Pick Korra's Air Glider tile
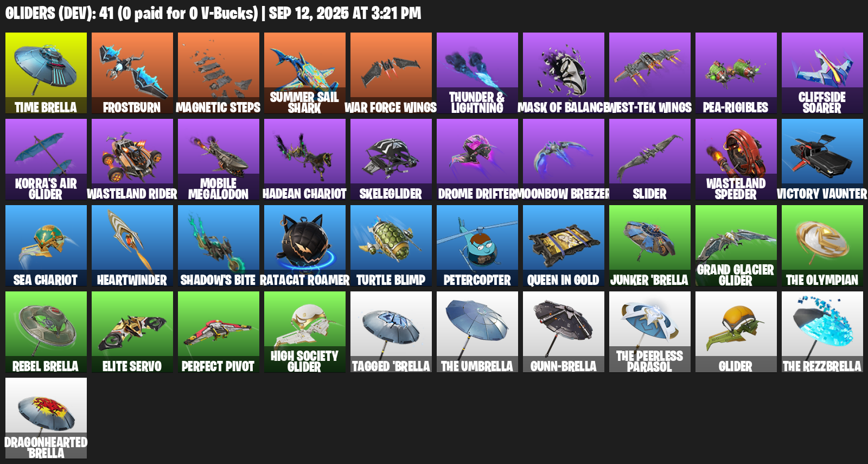This screenshot has height=464, width=868. pyautogui.click(x=46, y=160)
